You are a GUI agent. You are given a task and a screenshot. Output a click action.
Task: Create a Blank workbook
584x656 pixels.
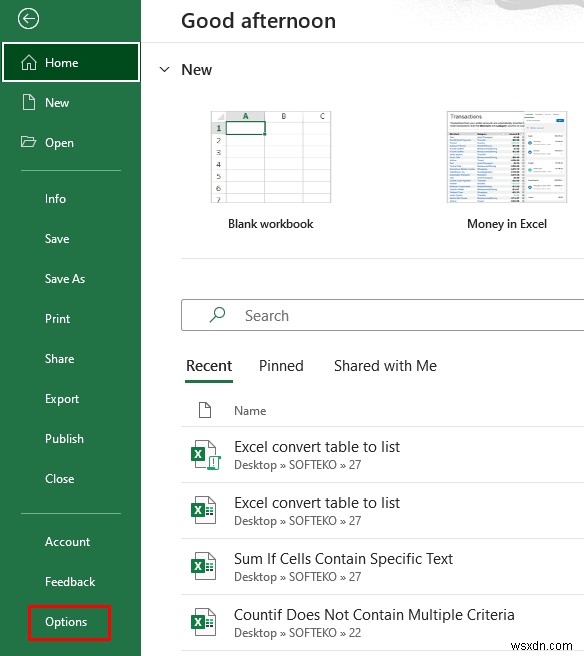click(271, 171)
